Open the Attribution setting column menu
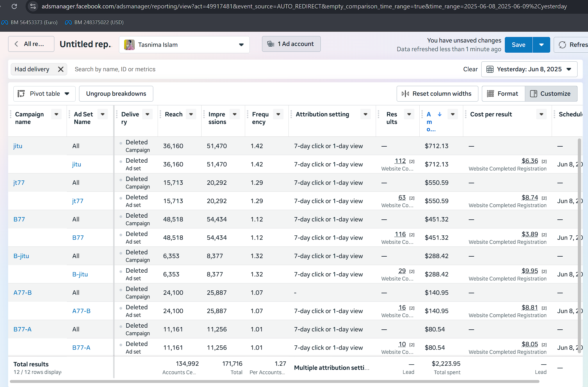588x387 pixels. [366, 114]
